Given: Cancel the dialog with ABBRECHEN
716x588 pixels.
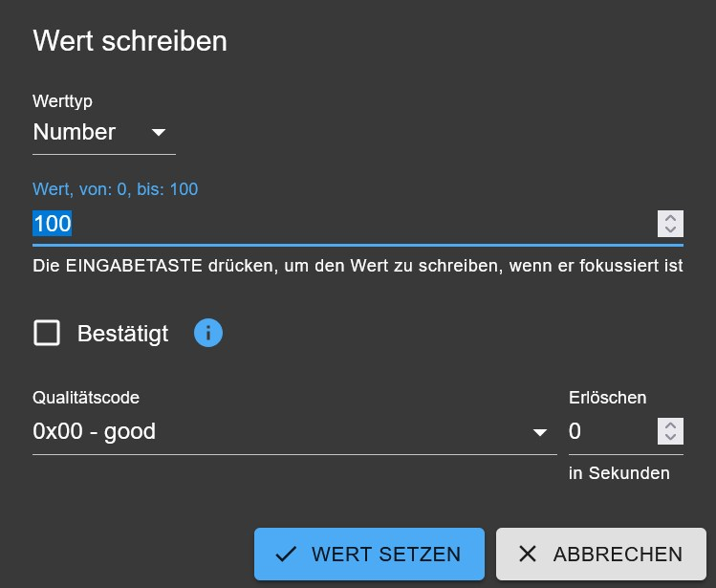Looking at the screenshot, I should tap(600, 555).
